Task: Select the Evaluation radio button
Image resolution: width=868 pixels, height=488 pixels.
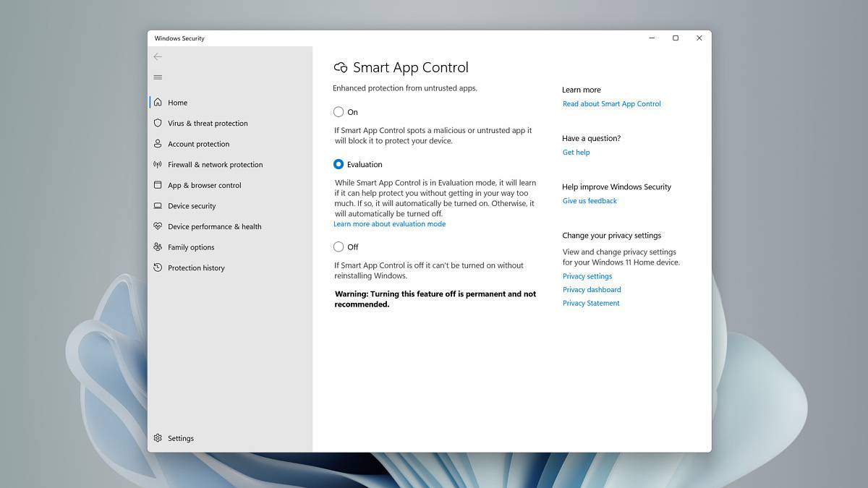Action: click(339, 164)
